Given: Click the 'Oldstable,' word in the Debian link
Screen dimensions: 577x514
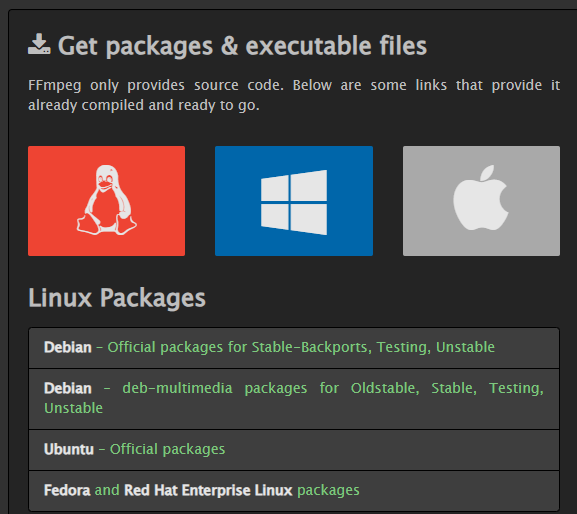Looking at the screenshot, I should pyautogui.click(x=385, y=388).
